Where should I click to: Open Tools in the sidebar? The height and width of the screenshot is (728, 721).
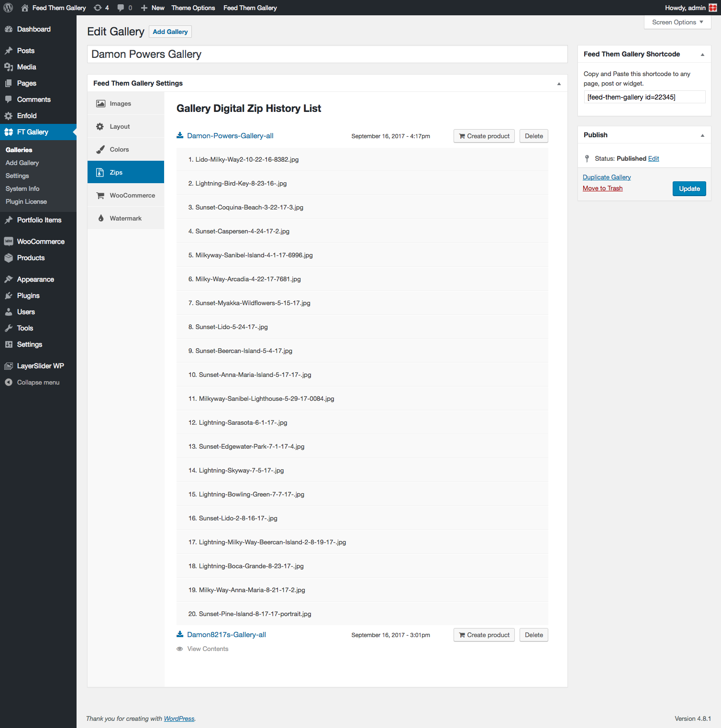point(38,328)
